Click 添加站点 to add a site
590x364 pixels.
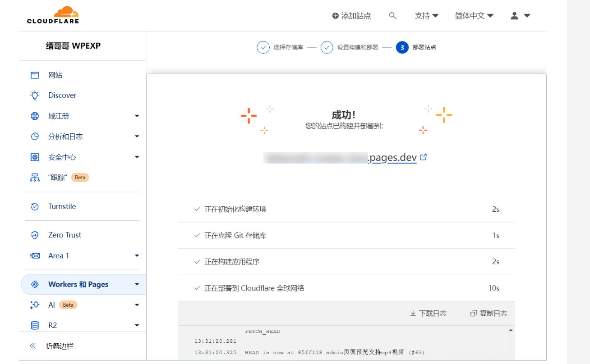point(351,16)
